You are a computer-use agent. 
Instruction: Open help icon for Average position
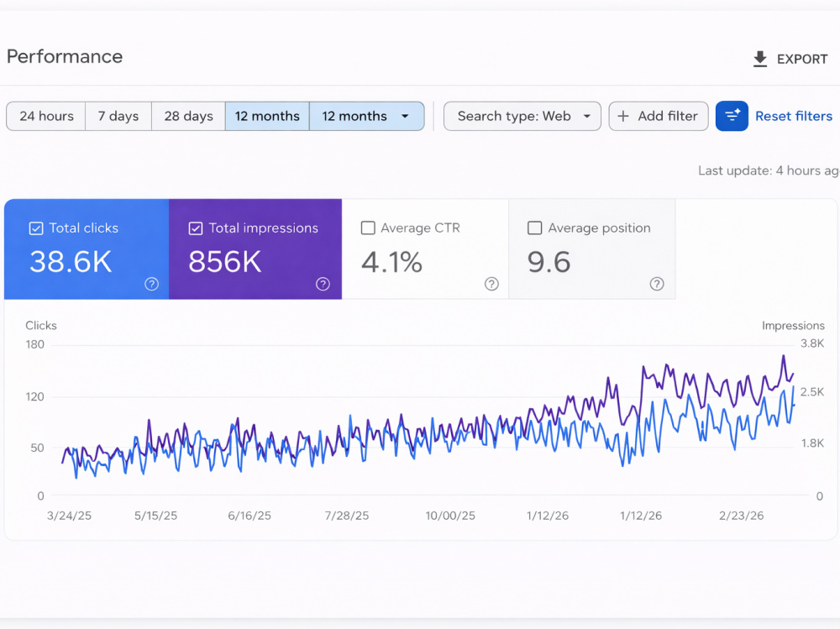click(x=657, y=284)
